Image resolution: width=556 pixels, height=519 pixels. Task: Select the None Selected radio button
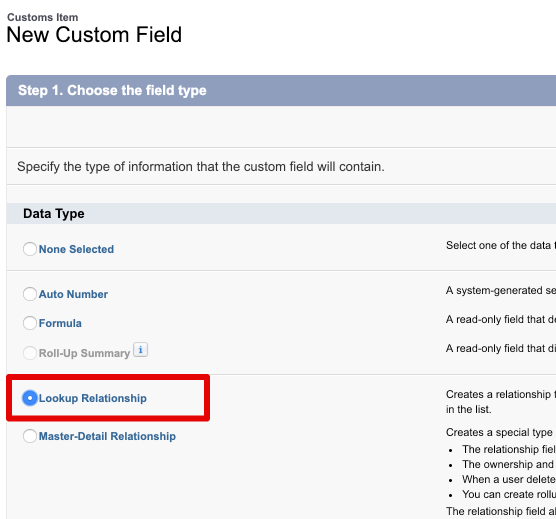click(x=30, y=249)
